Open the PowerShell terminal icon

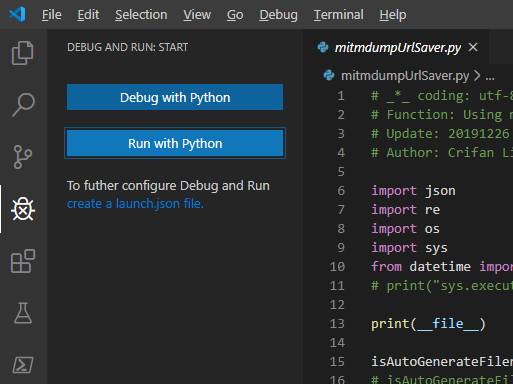point(23,365)
